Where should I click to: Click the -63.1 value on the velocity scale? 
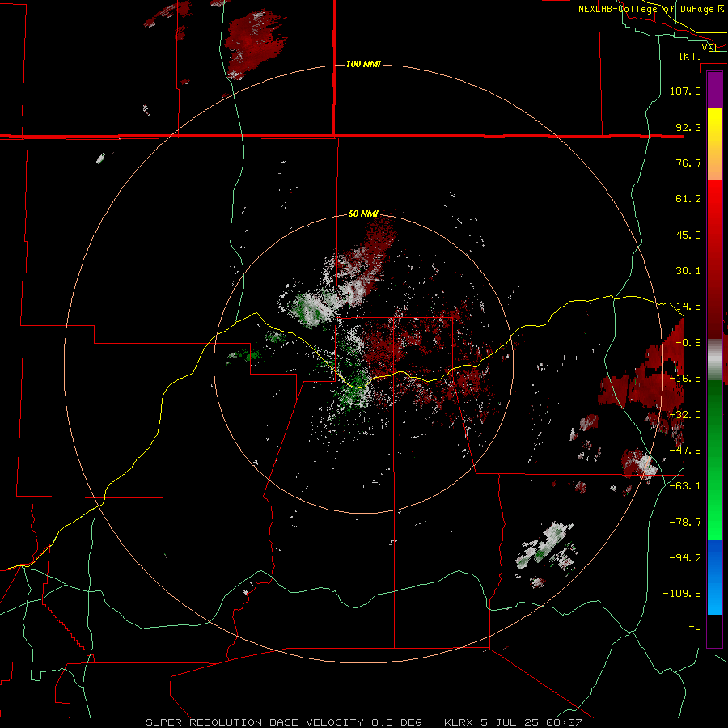[x=685, y=486]
